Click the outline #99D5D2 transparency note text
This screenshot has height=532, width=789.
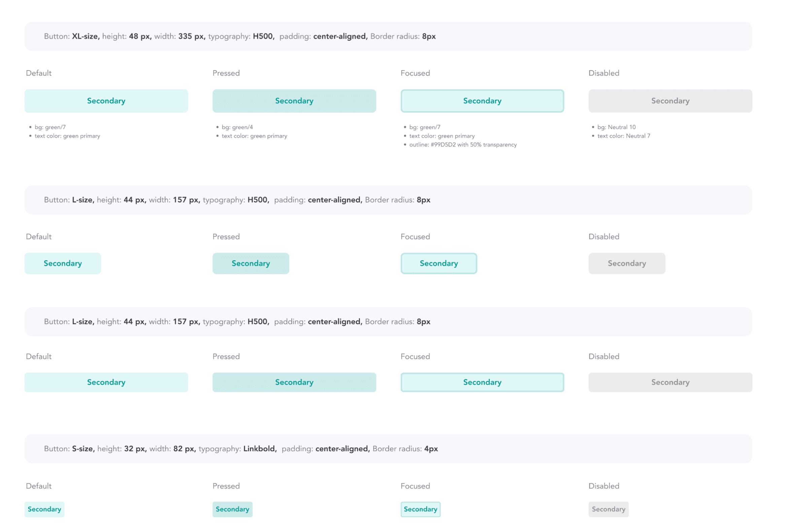[x=463, y=144]
